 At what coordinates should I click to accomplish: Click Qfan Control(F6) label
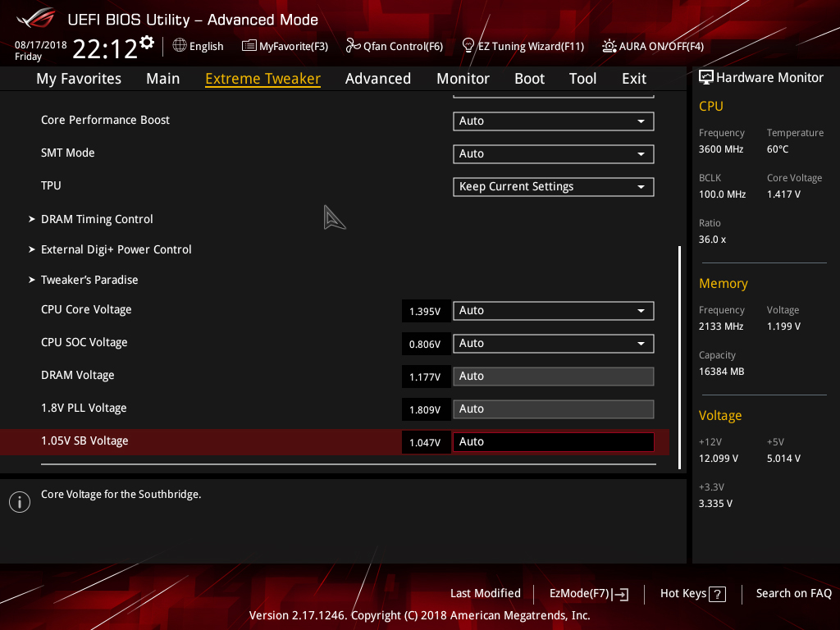pyautogui.click(x=403, y=47)
